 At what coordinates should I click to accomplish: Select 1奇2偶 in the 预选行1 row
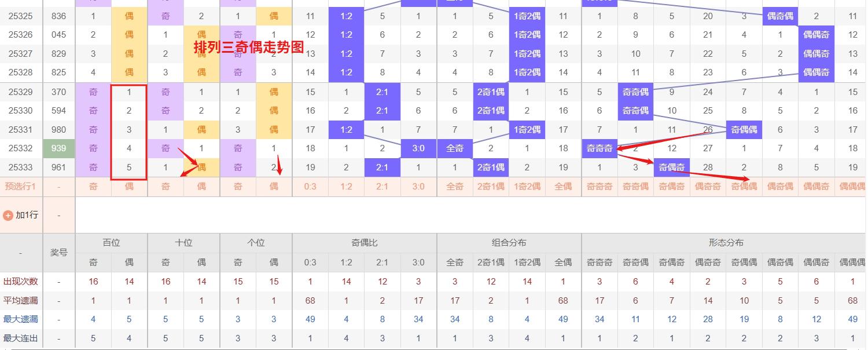click(x=527, y=187)
